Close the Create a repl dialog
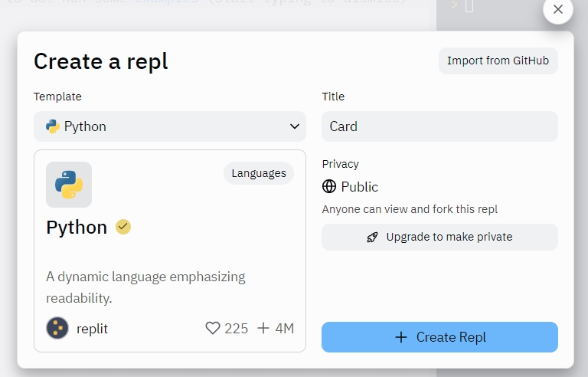This screenshot has height=377, width=588. pyautogui.click(x=557, y=9)
